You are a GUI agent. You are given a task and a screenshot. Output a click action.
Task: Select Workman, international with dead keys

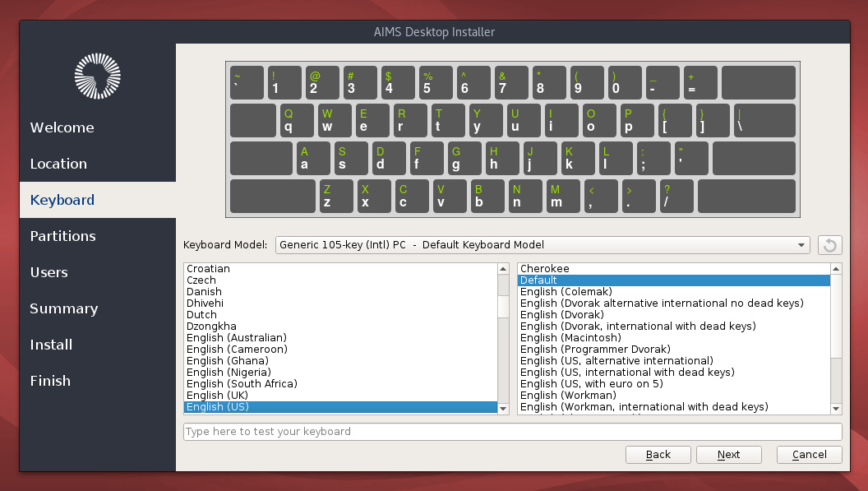click(x=674, y=407)
